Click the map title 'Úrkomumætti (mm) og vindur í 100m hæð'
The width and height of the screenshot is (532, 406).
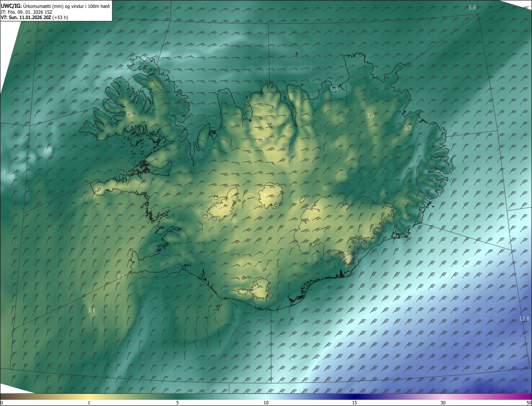pos(66,6)
